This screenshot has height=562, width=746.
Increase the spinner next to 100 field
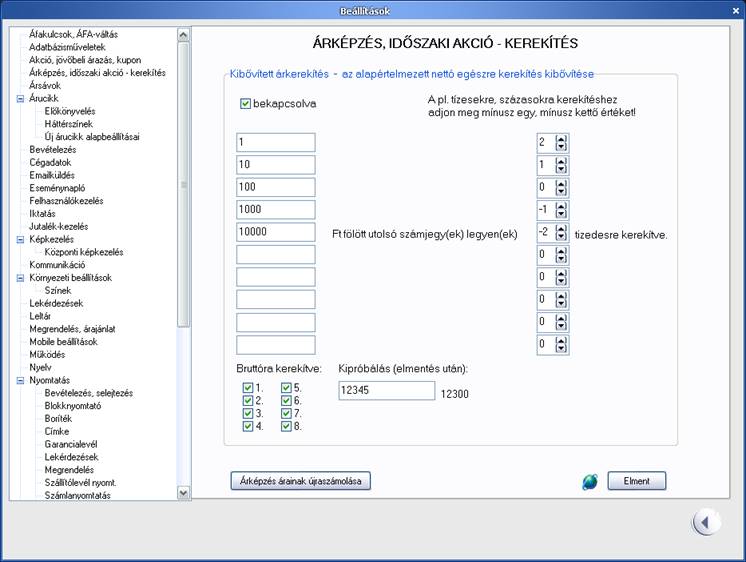(561, 184)
